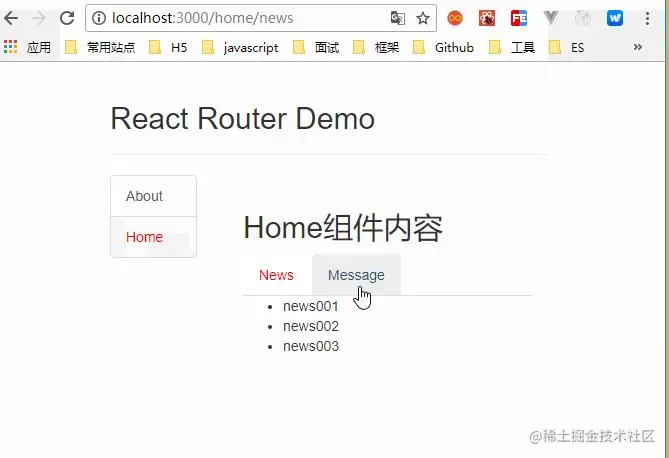Open the Vue devtools extension icon
The width and height of the screenshot is (669, 458).
coord(551,18)
